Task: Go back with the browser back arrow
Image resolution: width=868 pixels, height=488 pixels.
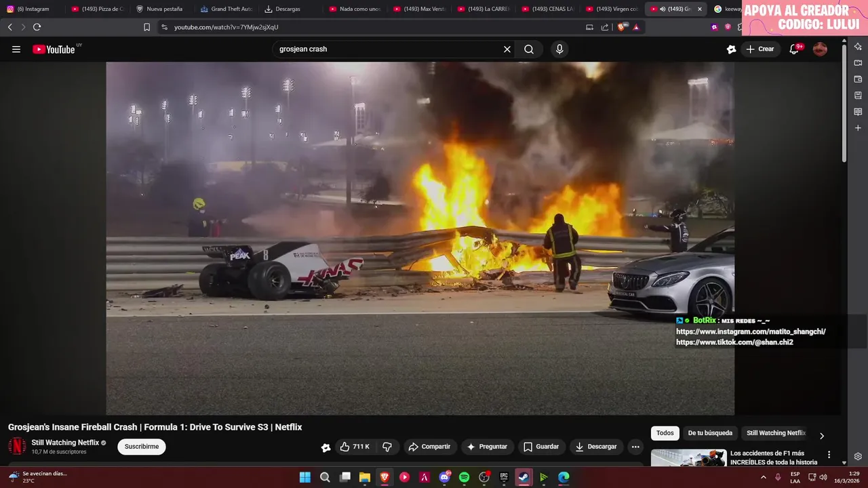Action: [9, 27]
